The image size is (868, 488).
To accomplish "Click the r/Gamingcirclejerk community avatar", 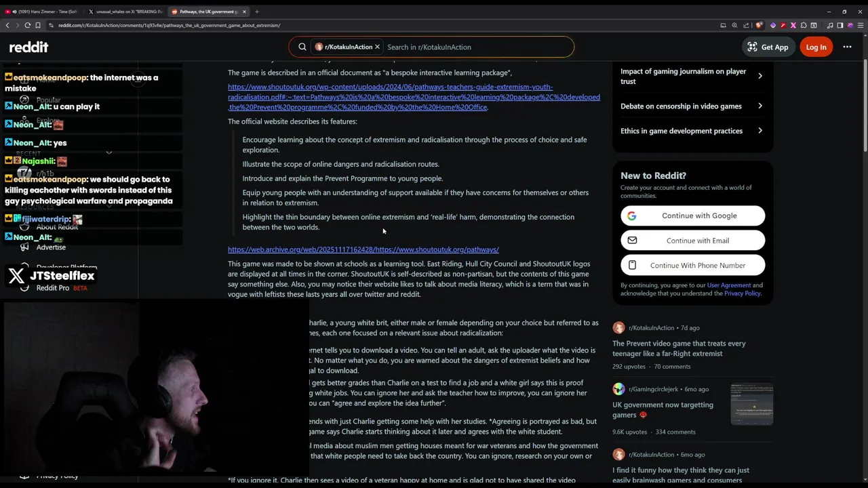I will 618,389.
